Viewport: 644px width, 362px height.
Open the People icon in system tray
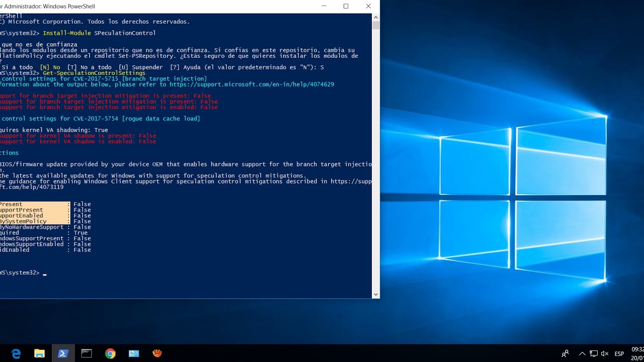[x=565, y=353]
